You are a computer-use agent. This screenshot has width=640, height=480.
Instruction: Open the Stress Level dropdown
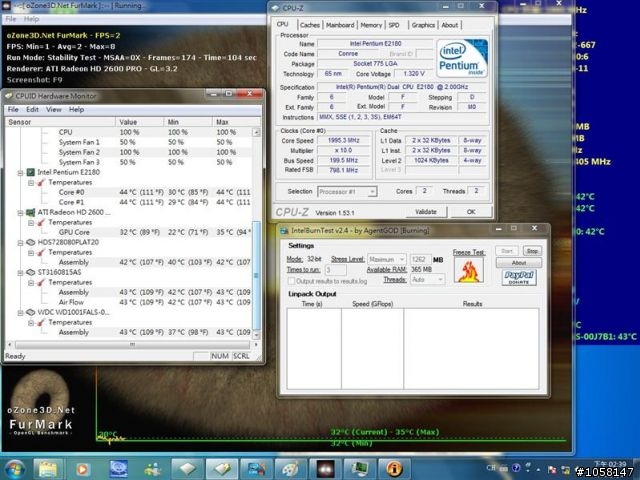(x=387, y=259)
